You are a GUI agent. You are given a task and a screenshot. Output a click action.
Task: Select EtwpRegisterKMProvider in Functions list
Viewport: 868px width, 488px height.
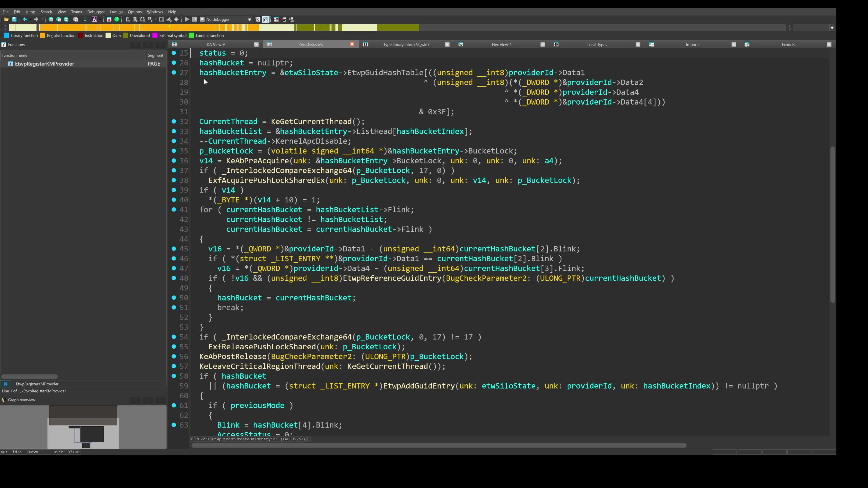point(83,64)
